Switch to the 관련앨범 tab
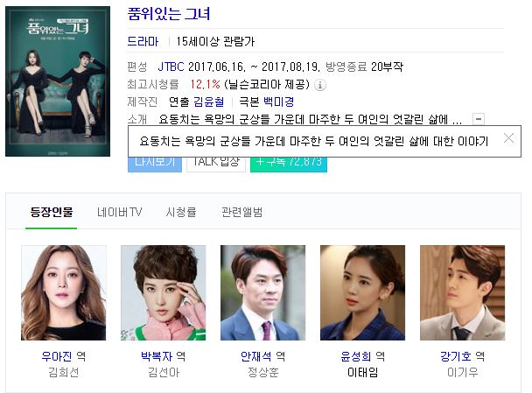Screen dimensions: 532x393 [241, 212]
